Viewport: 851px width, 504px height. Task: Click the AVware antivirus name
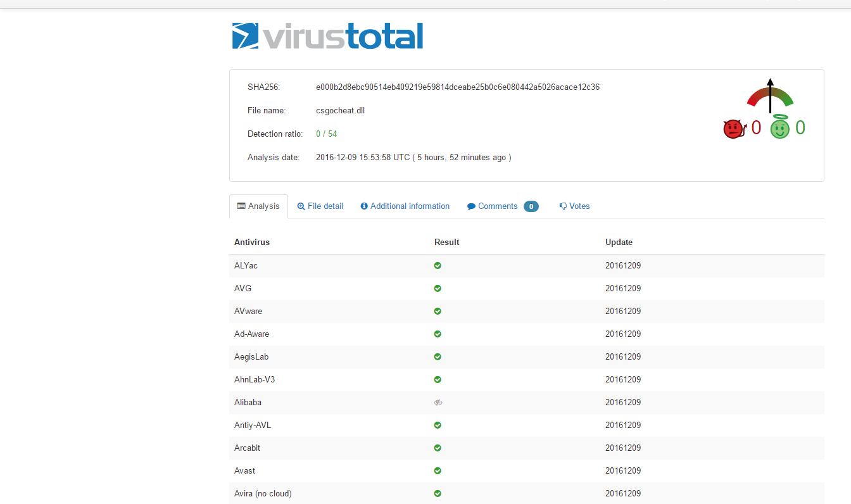click(x=248, y=312)
